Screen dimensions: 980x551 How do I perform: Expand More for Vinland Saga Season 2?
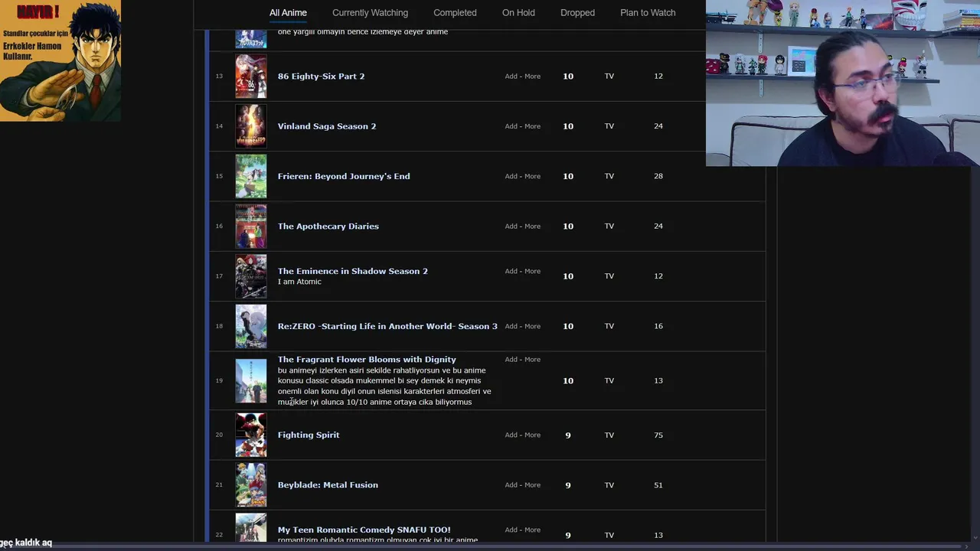point(532,126)
